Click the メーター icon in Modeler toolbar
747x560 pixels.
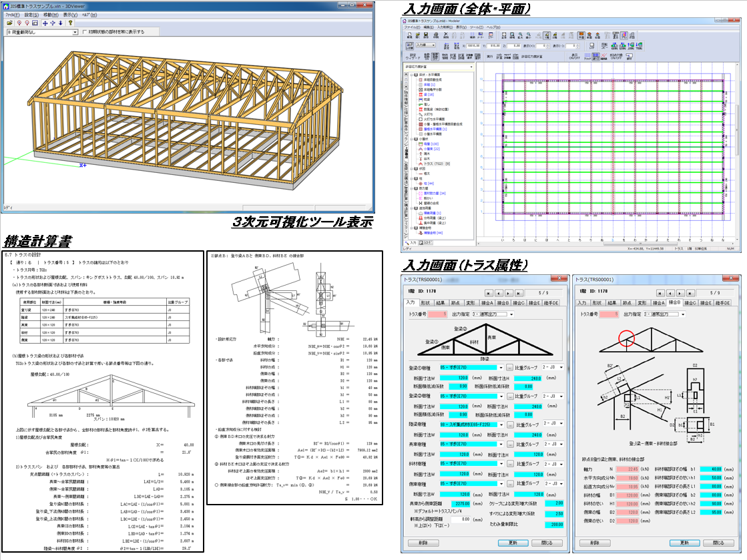pyautogui.click(x=480, y=36)
